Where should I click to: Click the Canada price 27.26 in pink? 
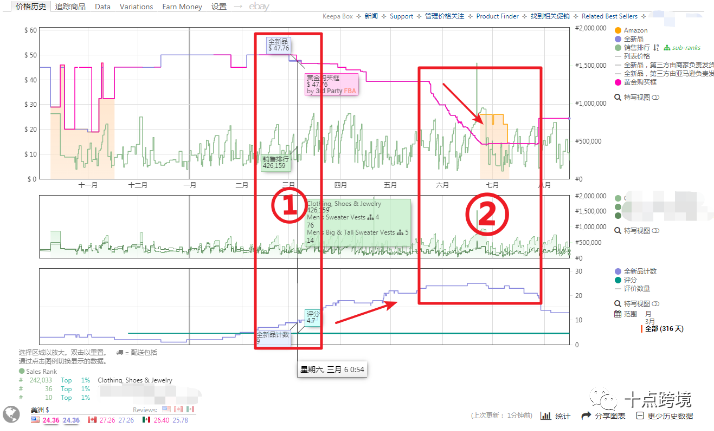point(107,420)
